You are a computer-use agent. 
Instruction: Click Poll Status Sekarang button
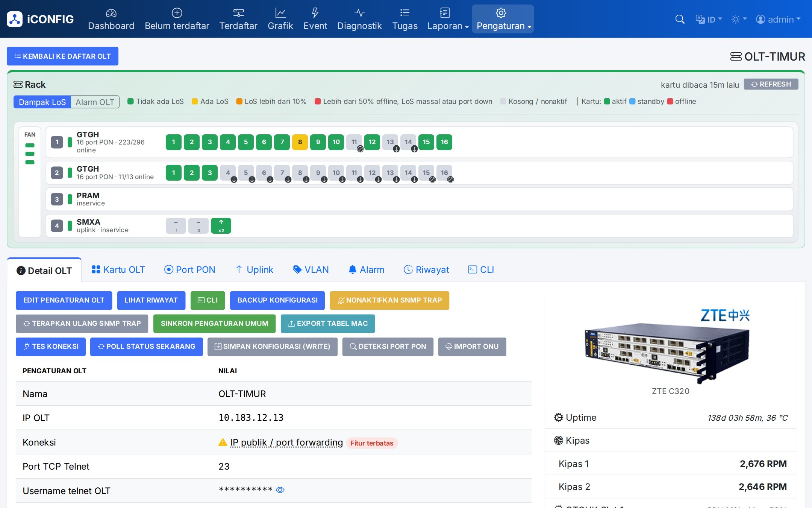pos(147,347)
